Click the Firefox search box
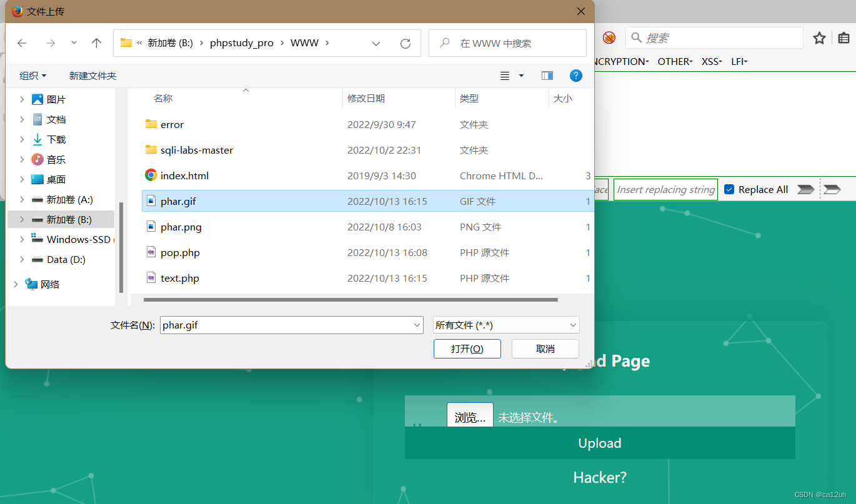This screenshot has height=504, width=856. (x=714, y=38)
